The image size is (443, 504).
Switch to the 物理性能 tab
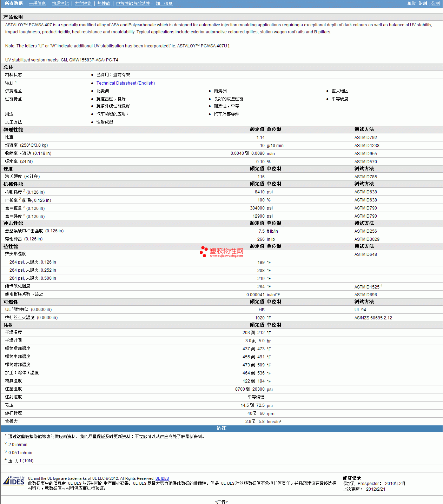(60, 4)
